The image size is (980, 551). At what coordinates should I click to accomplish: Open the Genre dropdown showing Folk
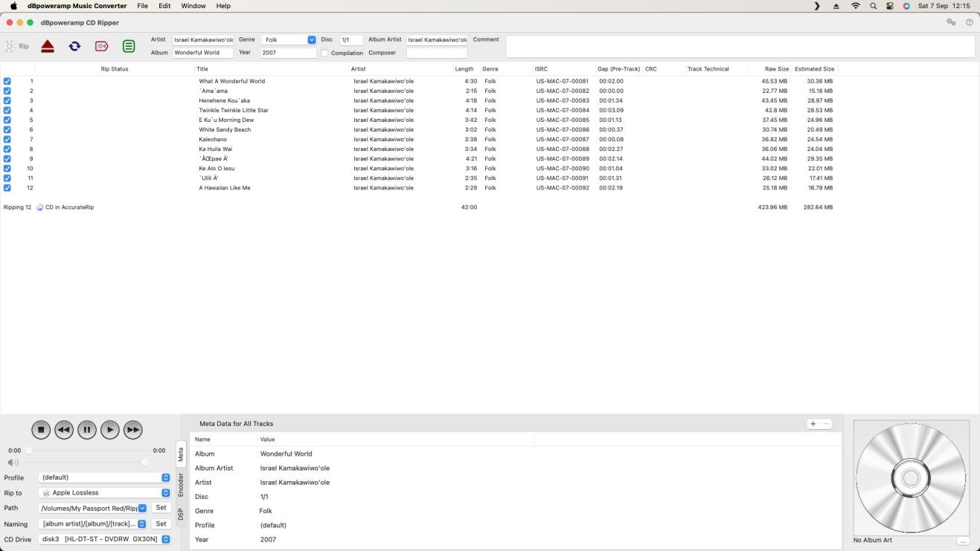[311, 39]
